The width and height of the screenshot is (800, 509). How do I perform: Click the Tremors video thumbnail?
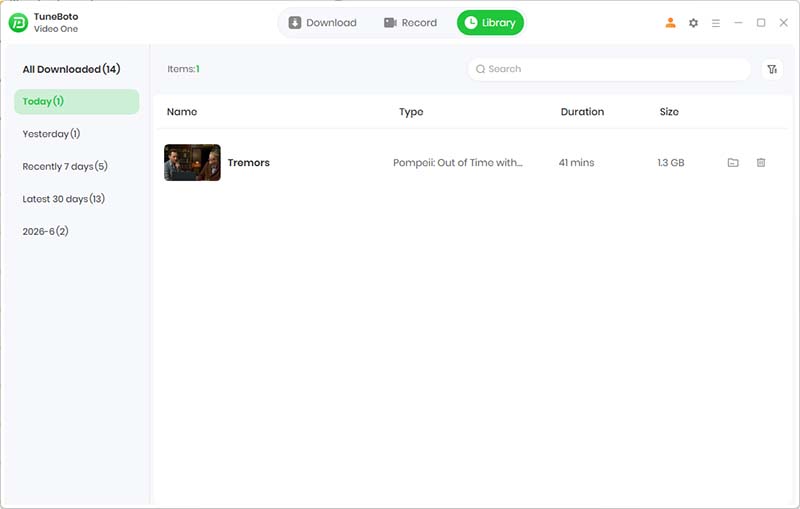192,163
